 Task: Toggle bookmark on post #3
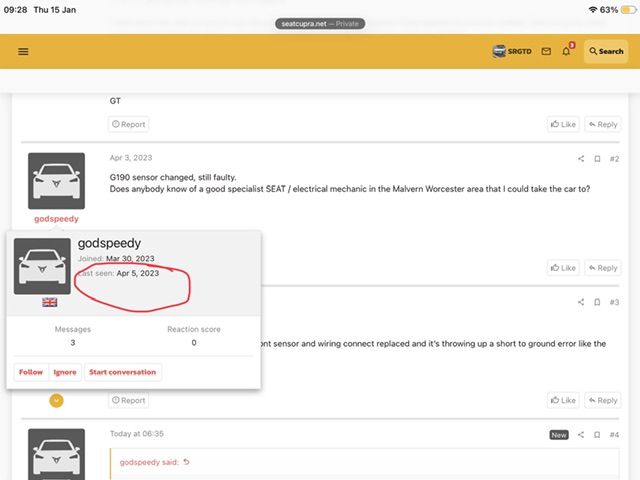click(x=597, y=302)
